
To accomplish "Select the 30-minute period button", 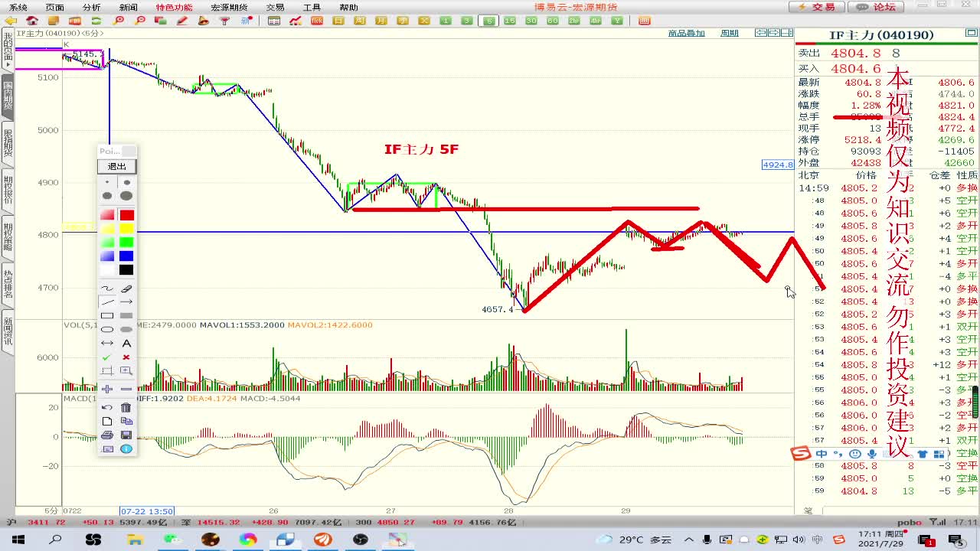I will tap(531, 21).
